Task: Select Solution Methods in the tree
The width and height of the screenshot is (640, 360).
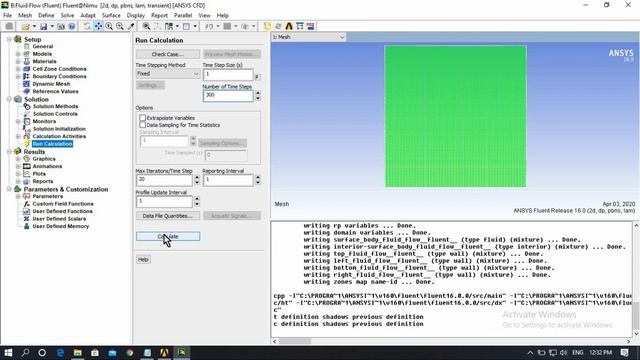Action: (x=55, y=106)
